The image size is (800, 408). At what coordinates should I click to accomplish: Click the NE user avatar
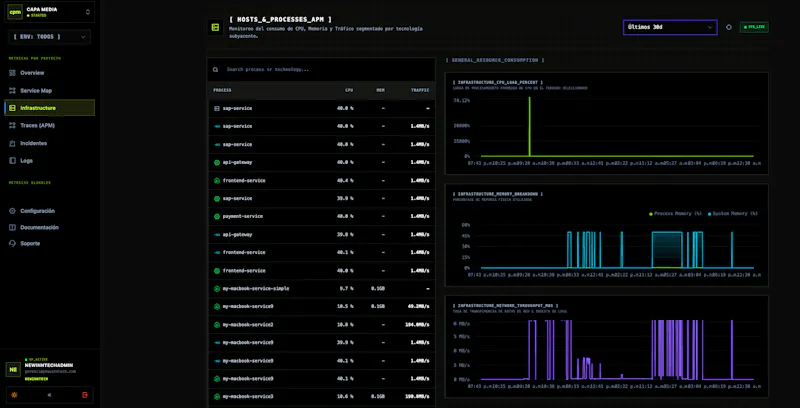[x=13, y=369]
